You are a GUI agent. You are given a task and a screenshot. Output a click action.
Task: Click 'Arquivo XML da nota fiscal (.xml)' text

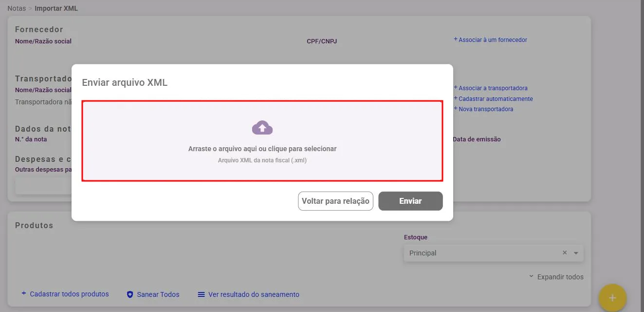(x=262, y=160)
